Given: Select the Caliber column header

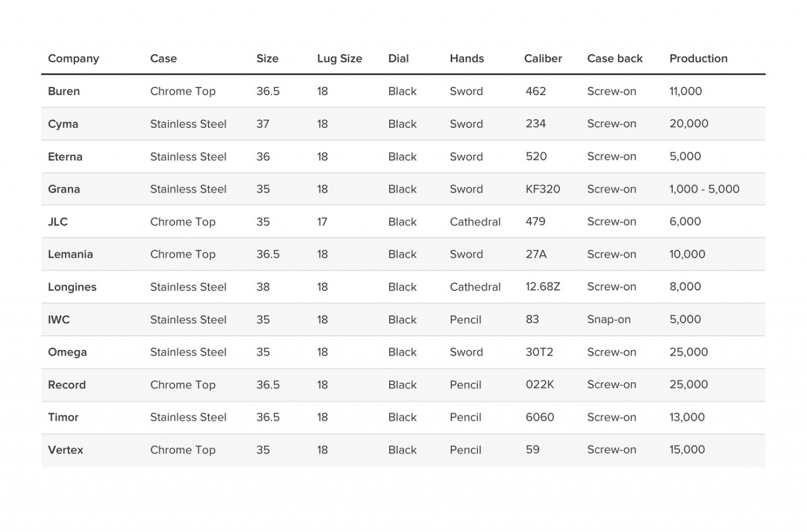Looking at the screenshot, I should [543, 59].
